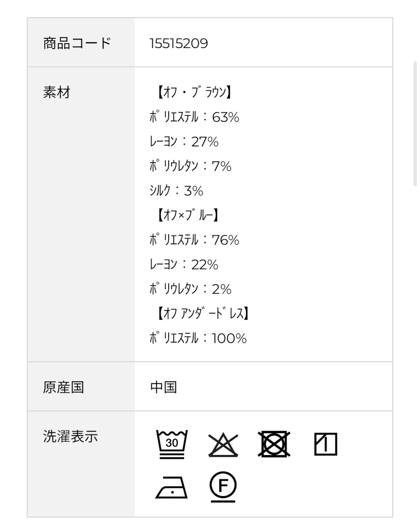Click the ポリエステル：100% line
The width and height of the screenshot is (420, 528).
[198, 339]
